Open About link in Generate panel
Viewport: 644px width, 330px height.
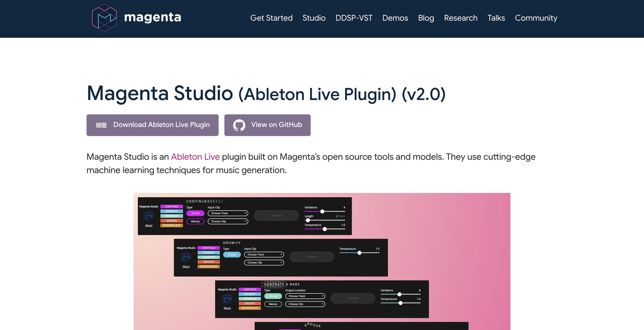(x=227, y=308)
